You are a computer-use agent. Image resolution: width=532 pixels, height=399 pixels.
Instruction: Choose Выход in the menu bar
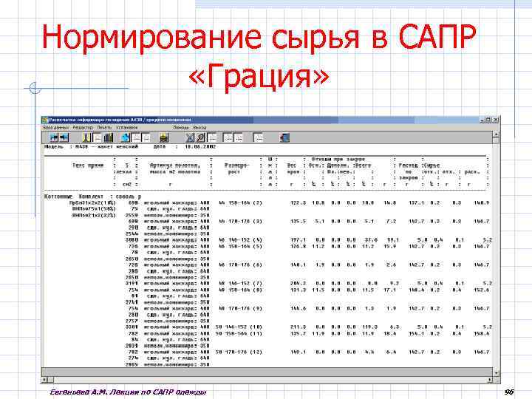coord(199,128)
